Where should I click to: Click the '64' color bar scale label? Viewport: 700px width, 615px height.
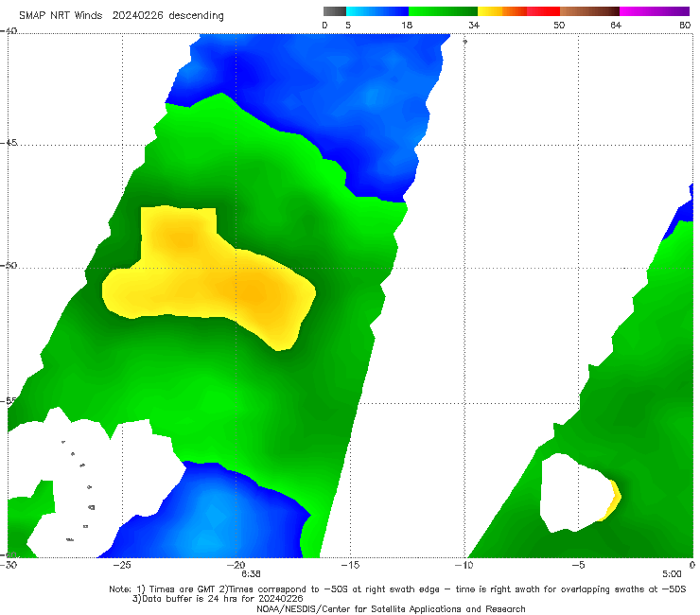click(616, 26)
